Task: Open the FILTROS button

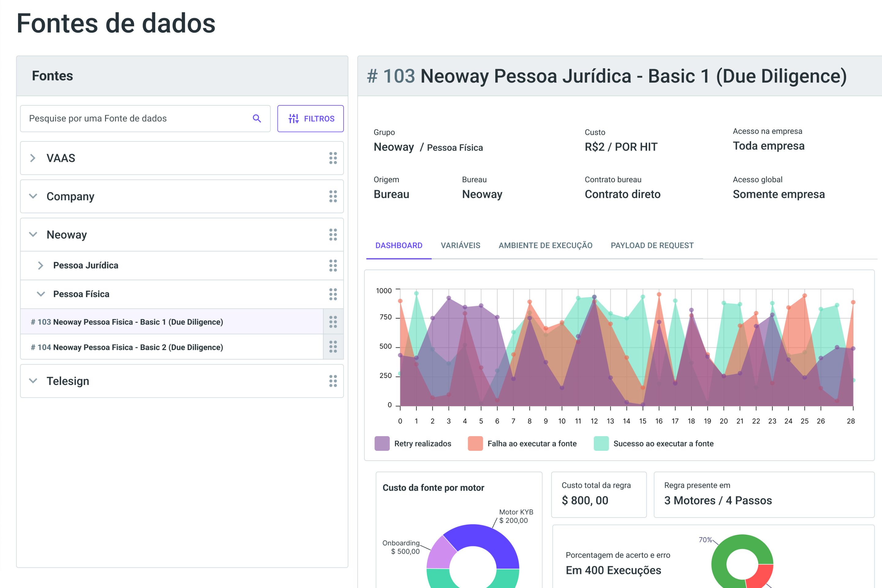Action: (311, 119)
